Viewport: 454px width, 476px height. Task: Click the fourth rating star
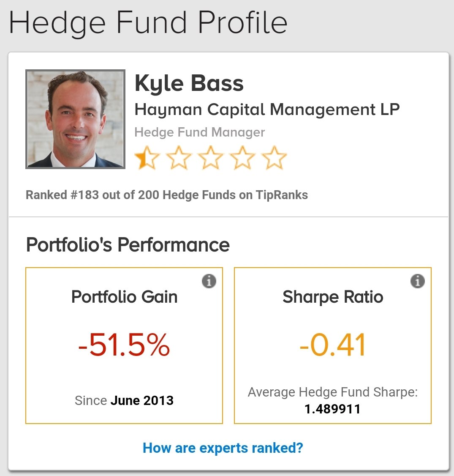click(x=242, y=158)
